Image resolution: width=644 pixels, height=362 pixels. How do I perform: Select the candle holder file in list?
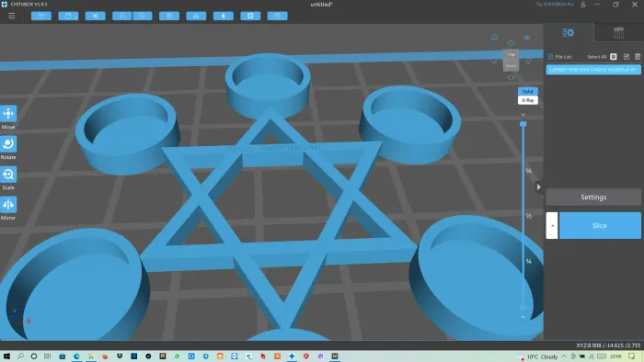[593, 70]
